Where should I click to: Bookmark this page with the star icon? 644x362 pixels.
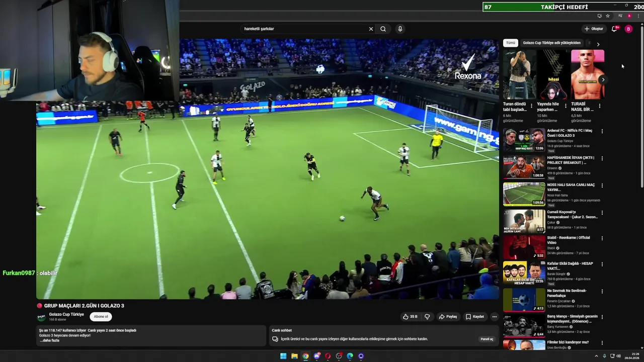[608, 16]
